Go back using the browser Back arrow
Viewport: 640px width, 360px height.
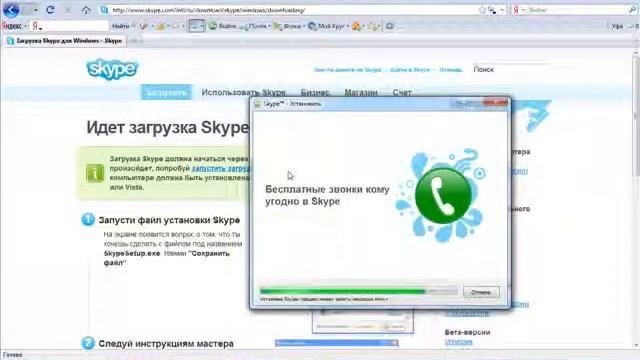tap(11, 10)
